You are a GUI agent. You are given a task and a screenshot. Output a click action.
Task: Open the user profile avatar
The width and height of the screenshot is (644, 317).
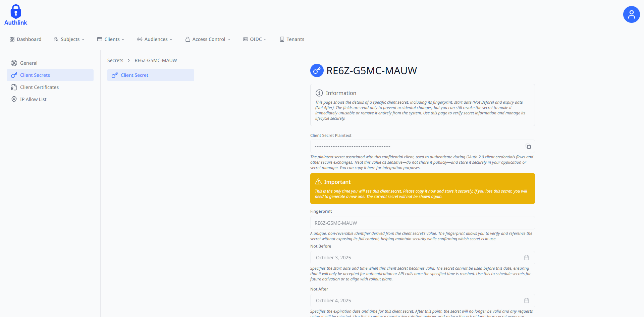click(x=631, y=14)
